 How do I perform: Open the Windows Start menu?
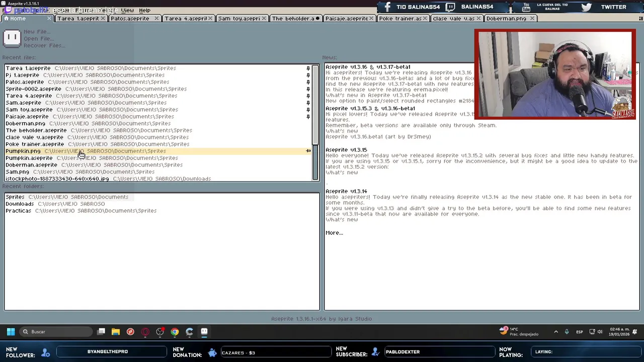point(11,332)
